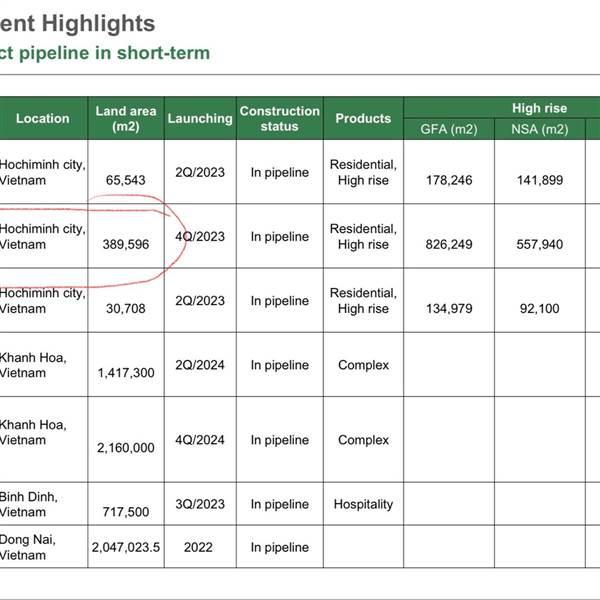The height and width of the screenshot is (600, 600).
Task: Click 'Complex' in the 1,417,300 row
Action: tap(363, 365)
